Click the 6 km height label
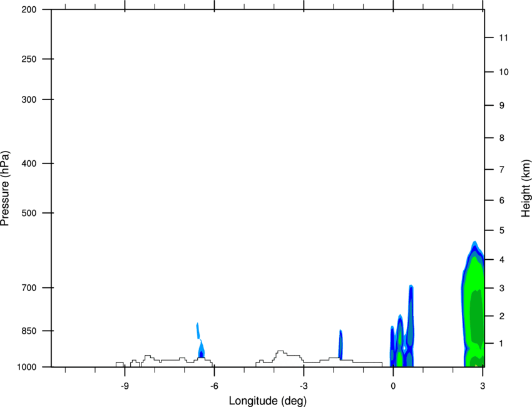The height and width of the screenshot is (407, 532). tap(502, 200)
